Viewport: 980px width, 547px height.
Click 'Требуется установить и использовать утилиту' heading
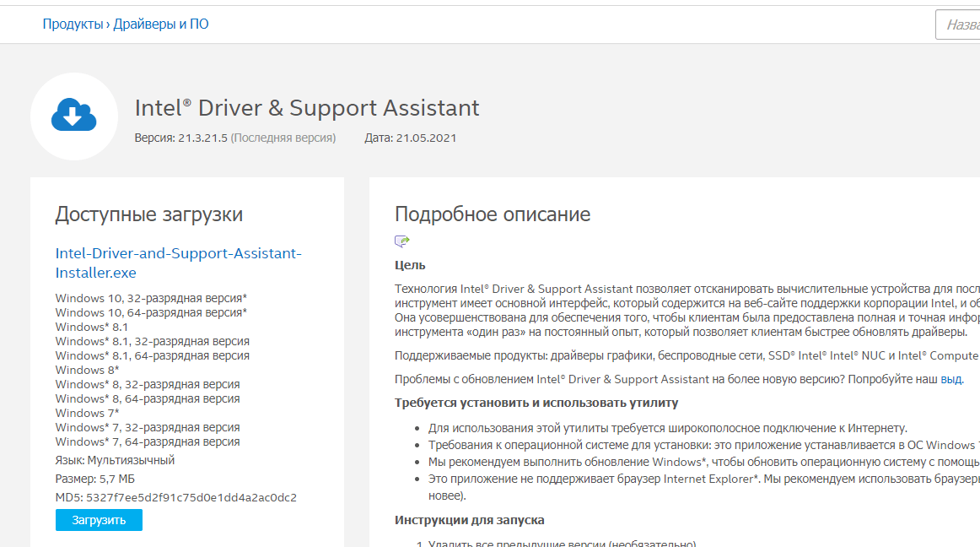pyautogui.click(x=536, y=403)
